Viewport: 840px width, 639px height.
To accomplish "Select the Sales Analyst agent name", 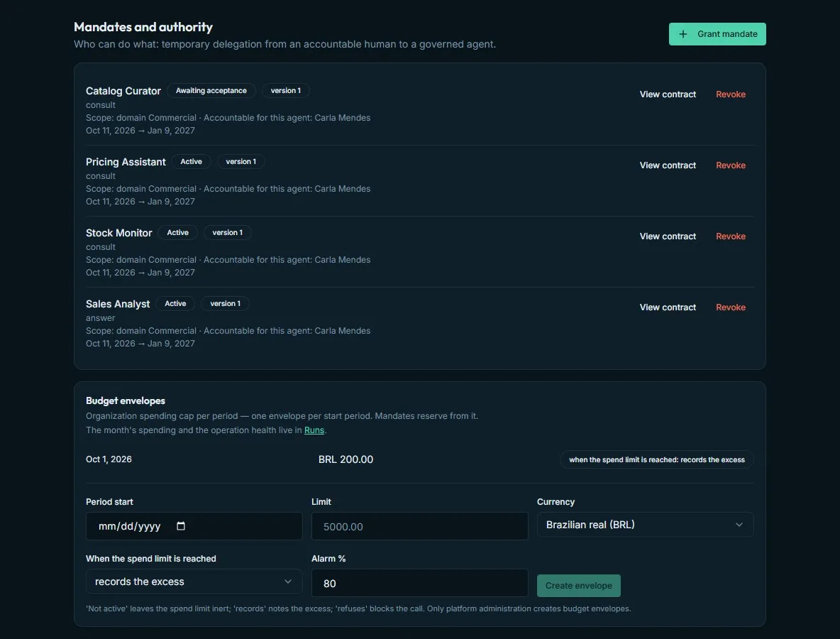I will [x=118, y=304].
